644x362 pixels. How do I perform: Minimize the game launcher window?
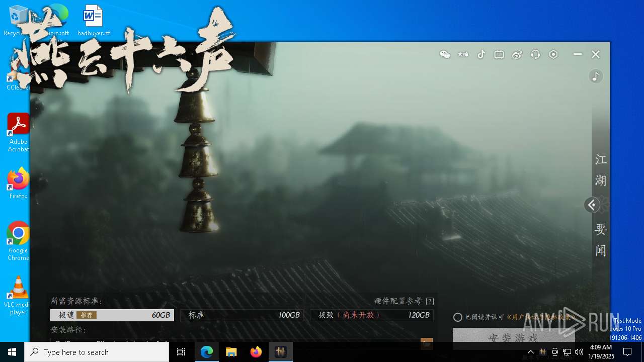578,54
